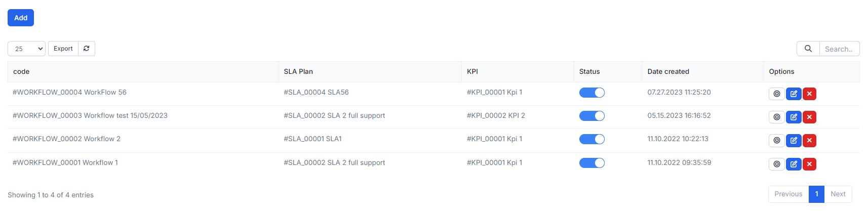
Task: Click the magnifier search icon
Action: 808,49
